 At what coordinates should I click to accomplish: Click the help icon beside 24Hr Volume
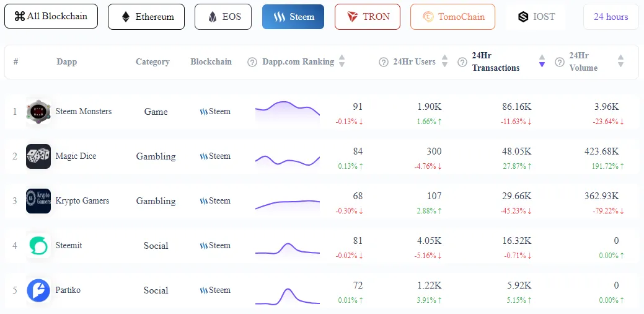tap(559, 62)
